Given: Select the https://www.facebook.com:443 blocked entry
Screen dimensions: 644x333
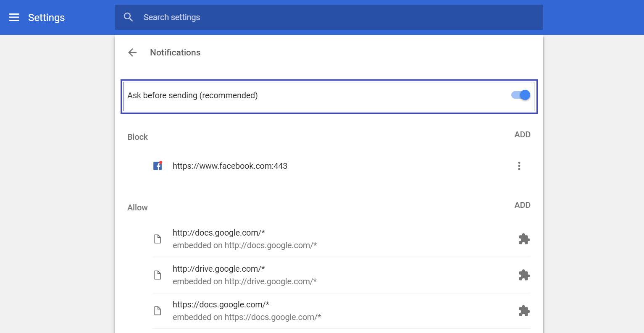Looking at the screenshot, I should tap(230, 166).
